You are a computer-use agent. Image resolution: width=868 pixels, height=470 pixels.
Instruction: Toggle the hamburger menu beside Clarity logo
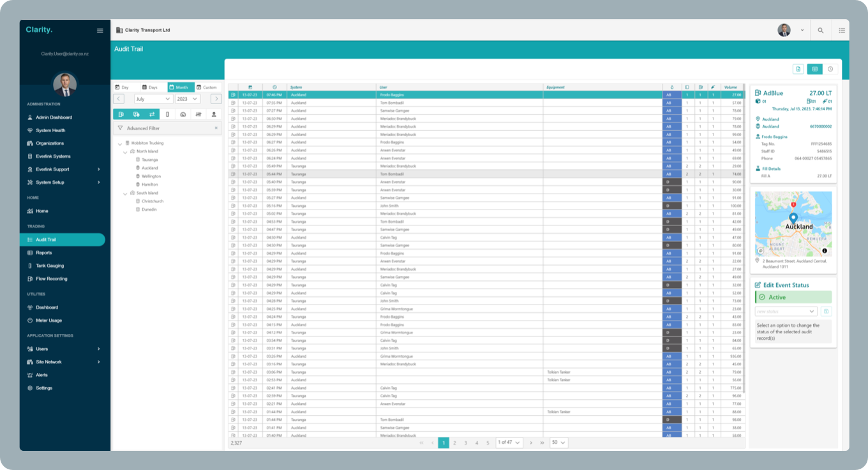point(100,30)
